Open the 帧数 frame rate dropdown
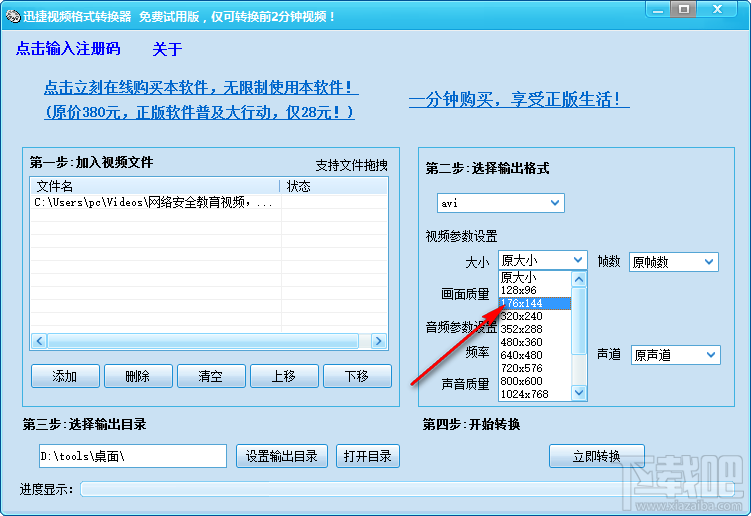 [x=709, y=262]
